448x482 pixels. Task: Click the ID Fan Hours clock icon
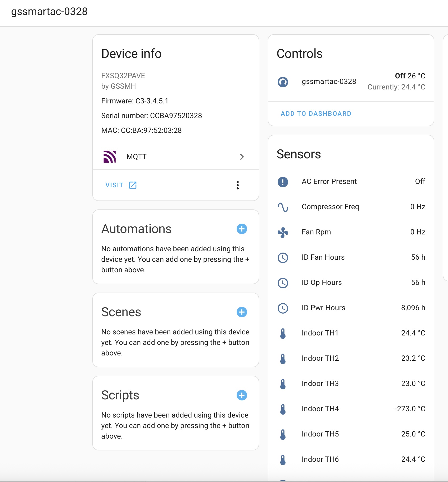click(x=283, y=258)
